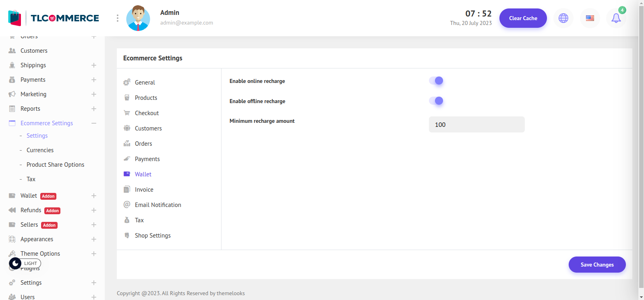
Task: Click the Minimum recharge amount field
Action: pyautogui.click(x=476, y=124)
